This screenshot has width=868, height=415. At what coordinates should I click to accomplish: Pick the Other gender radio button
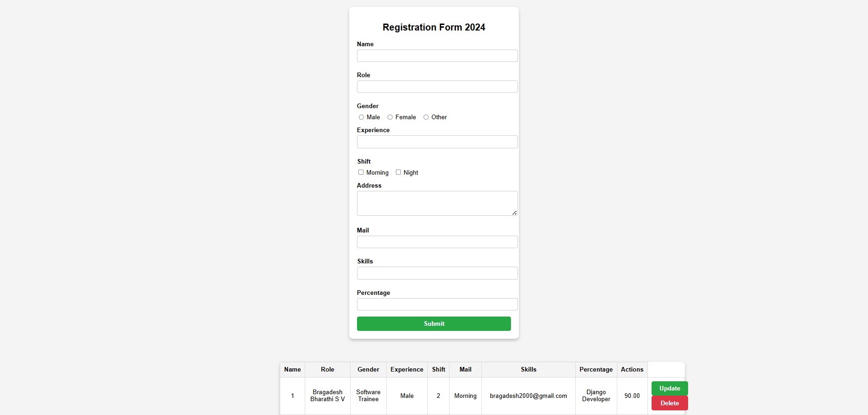[x=426, y=117]
